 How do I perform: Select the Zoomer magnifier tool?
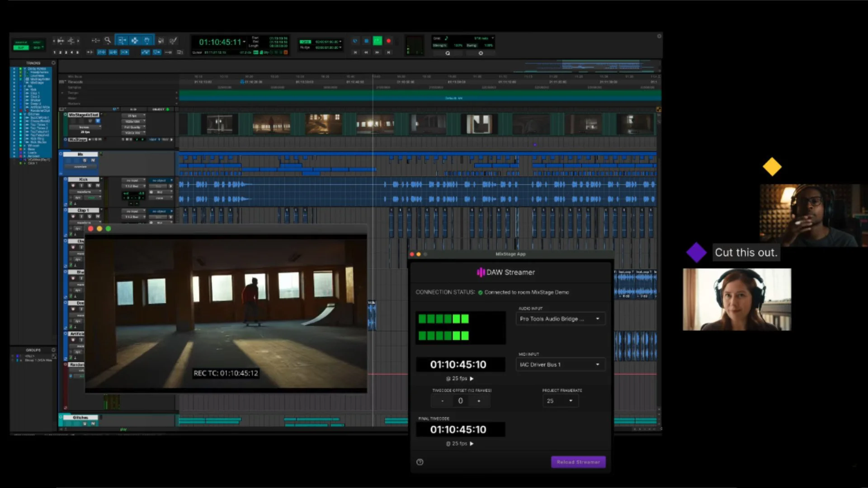pos(108,41)
